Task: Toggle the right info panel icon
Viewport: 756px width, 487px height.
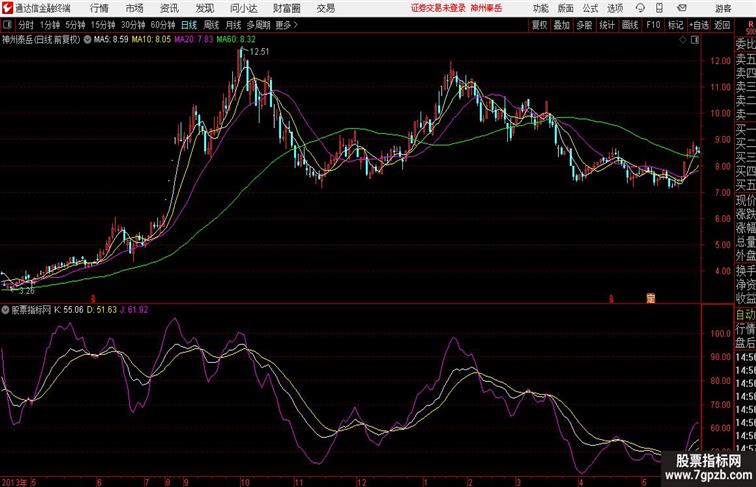Action: pyautogui.click(x=695, y=40)
